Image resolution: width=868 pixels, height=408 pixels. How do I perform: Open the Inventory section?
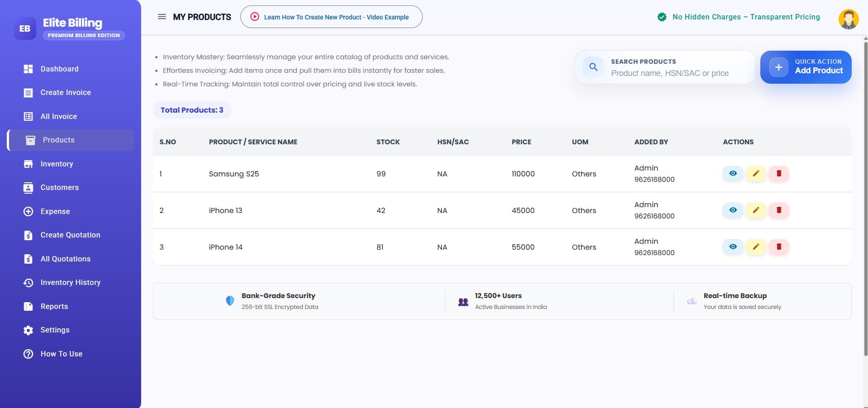57,164
